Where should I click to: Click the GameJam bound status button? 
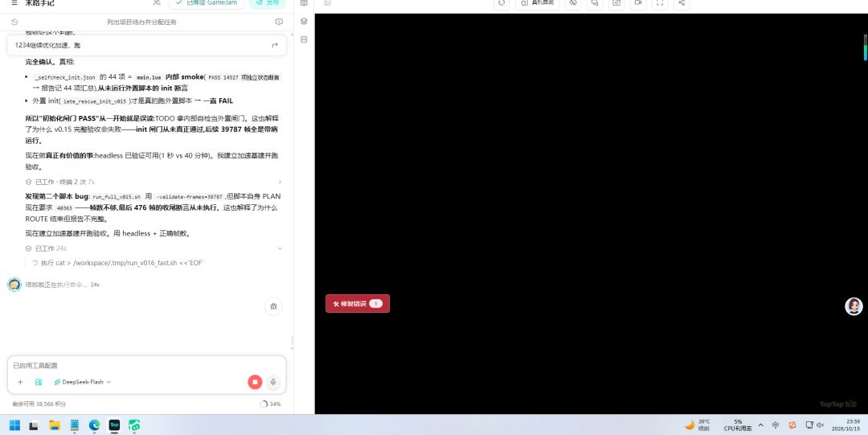click(206, 2)
